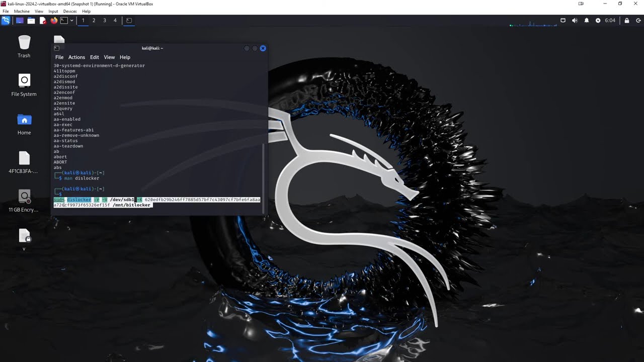Open the terminal Help menu

(x=125, y=57)
